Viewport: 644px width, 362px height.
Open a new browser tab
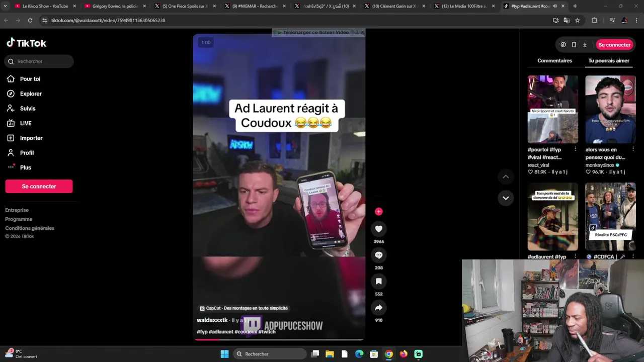[575, 6]
